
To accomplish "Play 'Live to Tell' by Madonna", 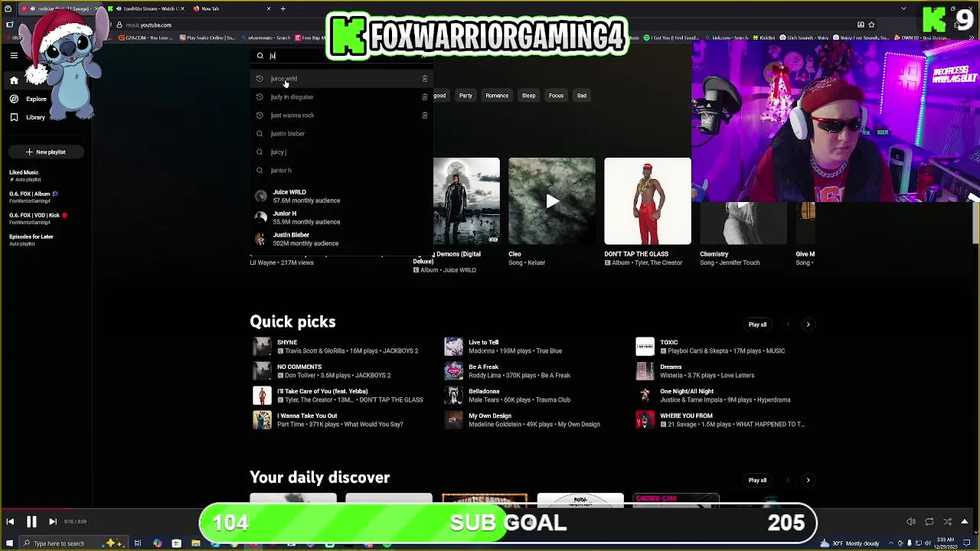I will click(x=454, y=347).
